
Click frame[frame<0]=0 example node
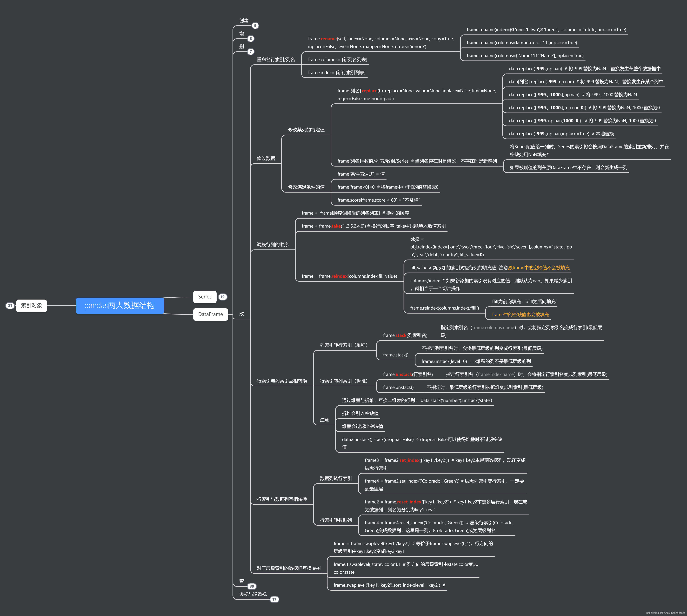pyautogui.click(x=388, y=187)
